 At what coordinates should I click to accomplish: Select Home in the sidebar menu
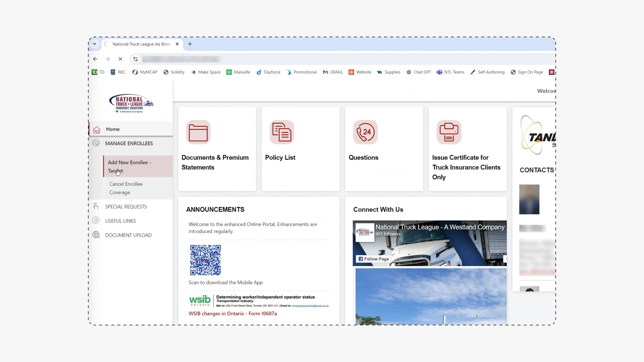pos(131,129)
